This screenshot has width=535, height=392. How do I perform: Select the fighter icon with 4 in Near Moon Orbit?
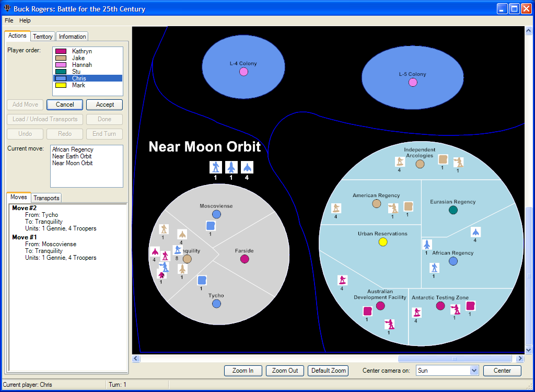click(x=247, y=167)
